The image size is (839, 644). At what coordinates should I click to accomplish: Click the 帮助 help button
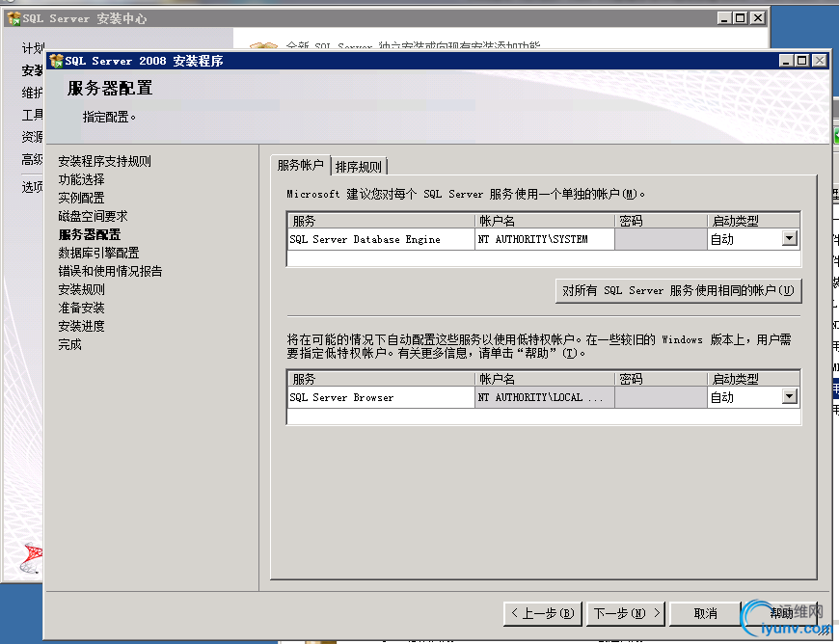[781, 613]
